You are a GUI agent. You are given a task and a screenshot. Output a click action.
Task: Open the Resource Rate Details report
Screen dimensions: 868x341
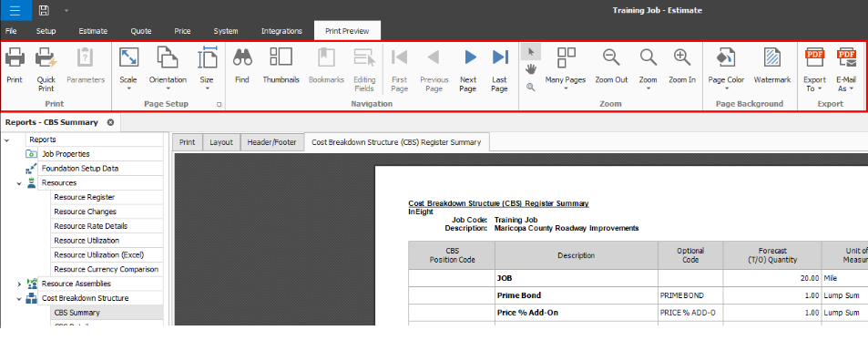pyautogui.click(x=91, y=226)
